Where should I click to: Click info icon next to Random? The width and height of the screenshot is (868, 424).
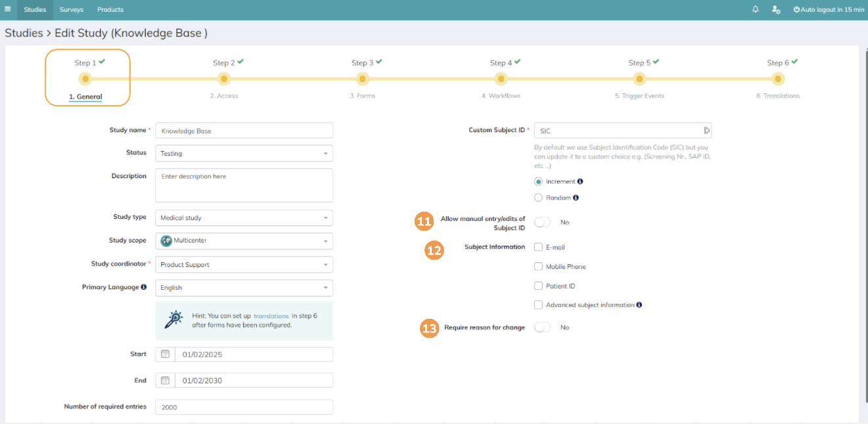pos(576,198)
